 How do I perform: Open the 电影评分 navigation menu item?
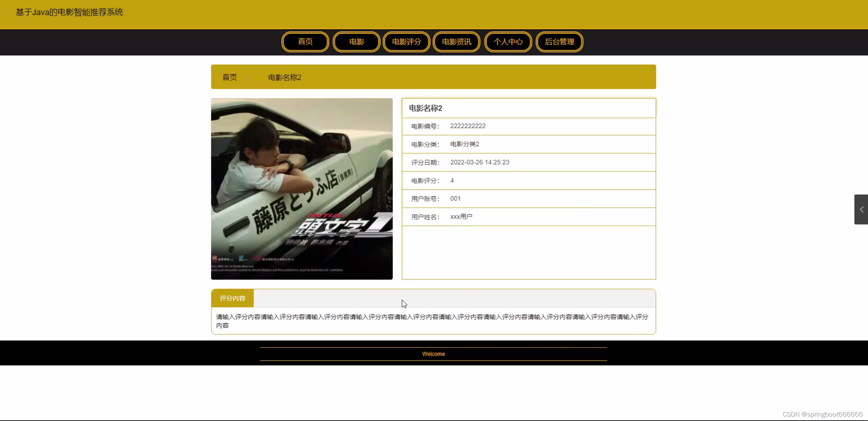(406, 42)
